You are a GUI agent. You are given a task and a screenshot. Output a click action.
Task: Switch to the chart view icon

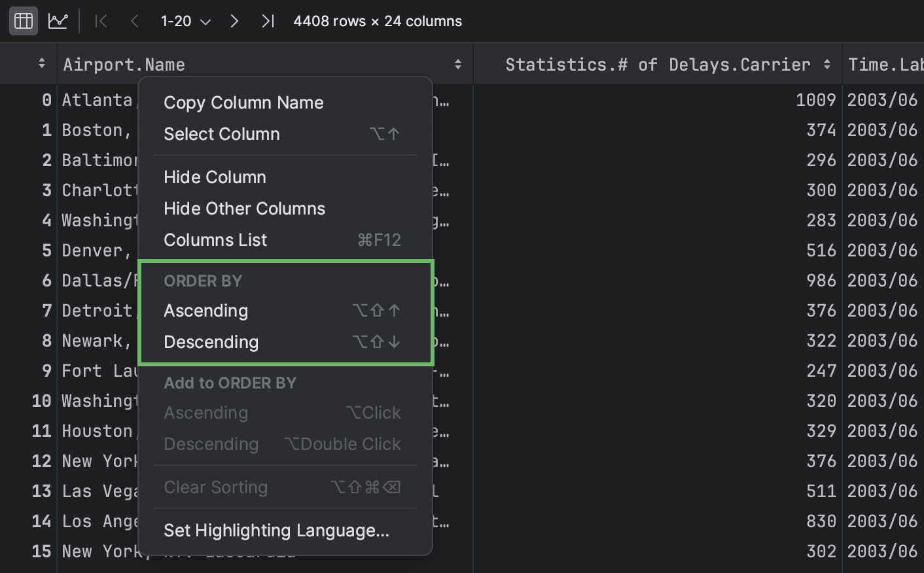pyautogui.click(x=58, y=20)
